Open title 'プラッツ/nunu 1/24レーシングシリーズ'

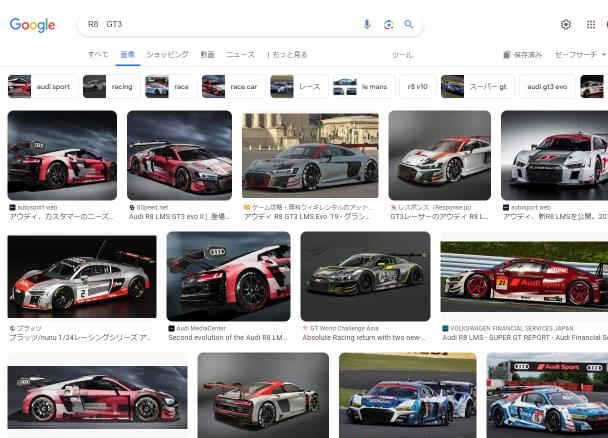(x=81, y=338)
